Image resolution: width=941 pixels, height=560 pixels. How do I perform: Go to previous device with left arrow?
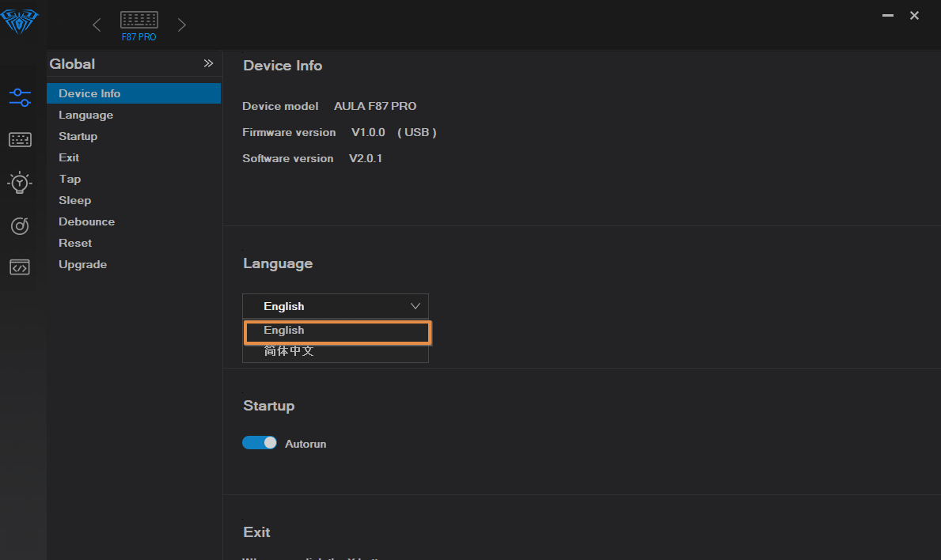[x=97, y=25]
